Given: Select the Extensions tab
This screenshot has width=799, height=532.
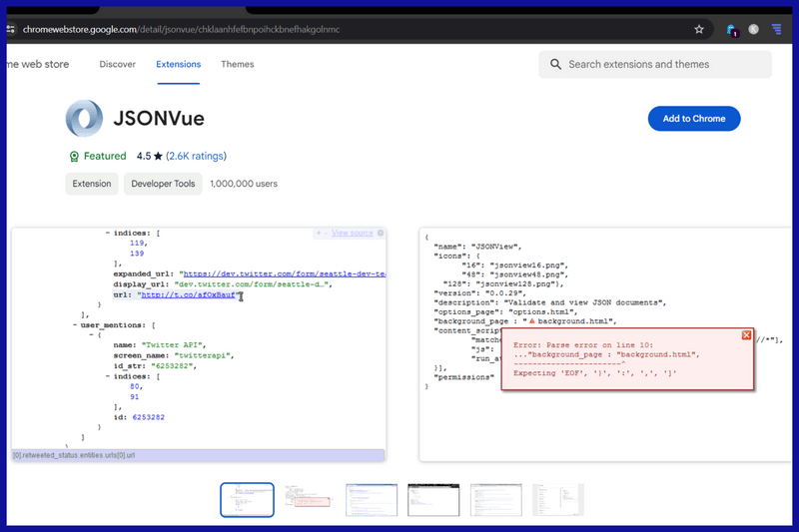Looking at the screenshot, I should click(178, 65).
